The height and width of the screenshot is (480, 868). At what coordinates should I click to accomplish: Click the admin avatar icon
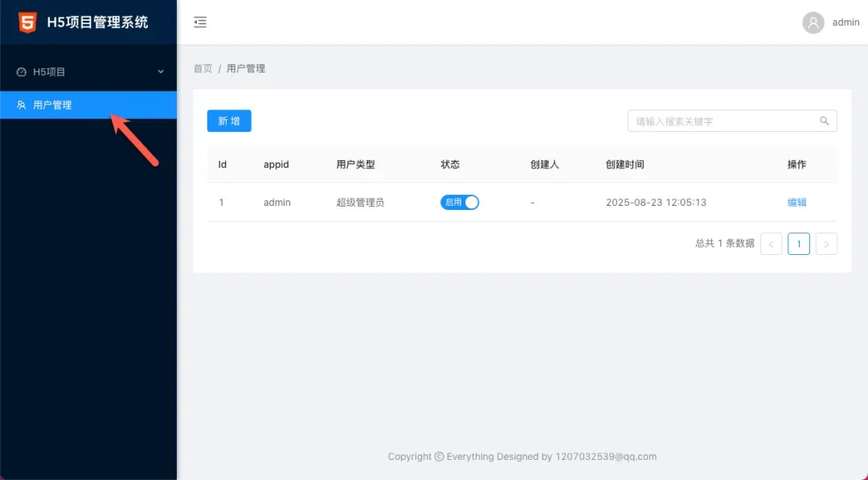point(813,23)
